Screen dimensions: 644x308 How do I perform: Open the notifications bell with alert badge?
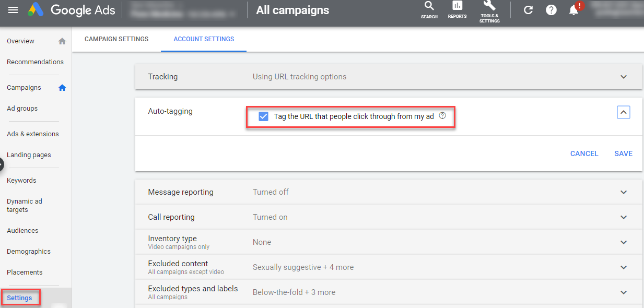(x=573, y=9)
